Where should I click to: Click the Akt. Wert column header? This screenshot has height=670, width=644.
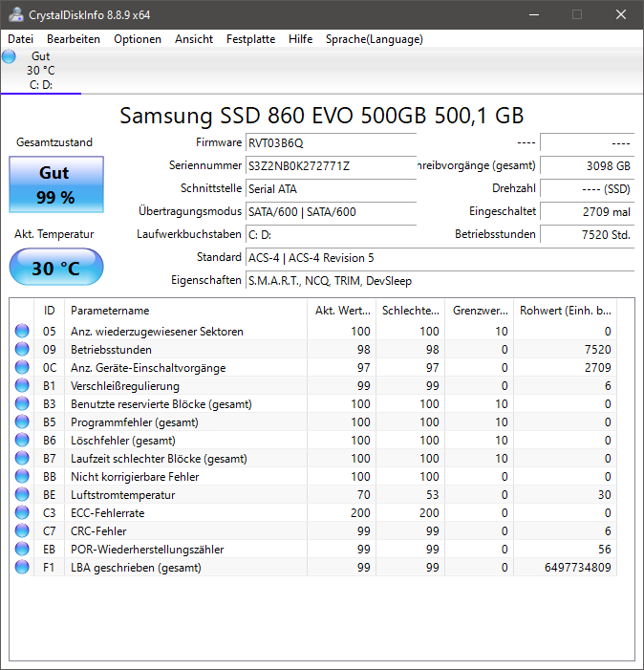[342, 311]
